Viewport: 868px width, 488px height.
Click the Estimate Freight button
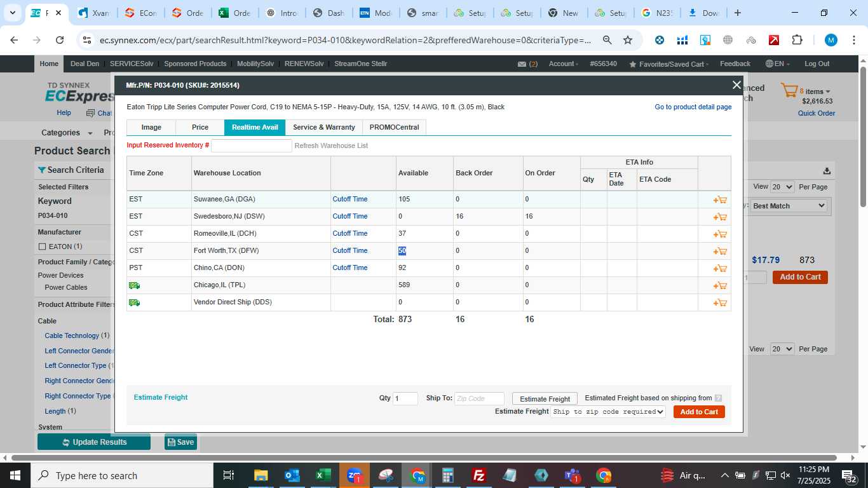click(545, 399)
